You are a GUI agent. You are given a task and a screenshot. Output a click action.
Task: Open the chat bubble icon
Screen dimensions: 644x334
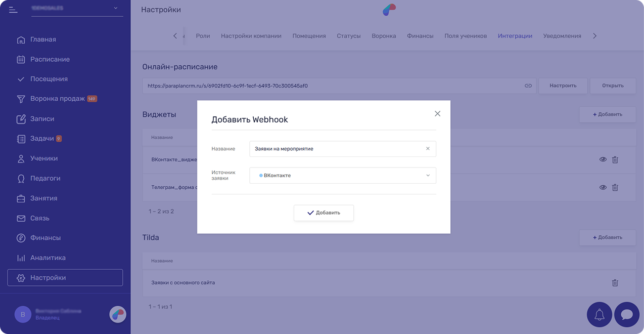pos(627,315)
